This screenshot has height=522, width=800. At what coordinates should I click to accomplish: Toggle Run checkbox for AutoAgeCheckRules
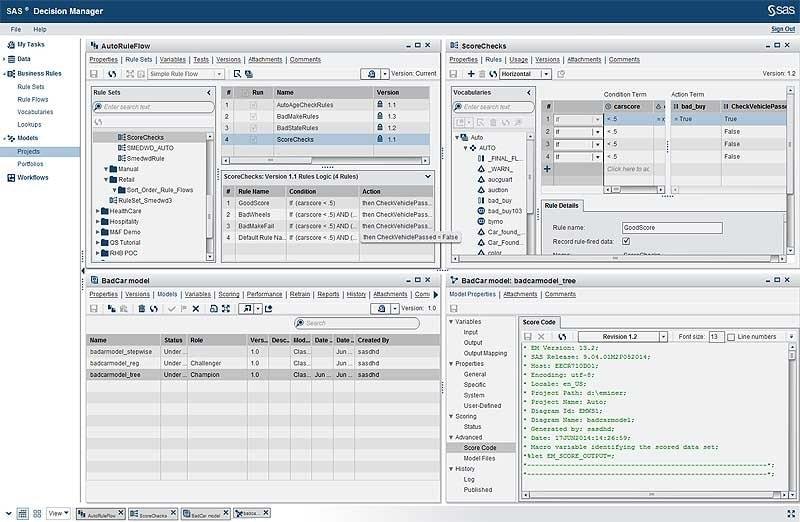point(253,105)
